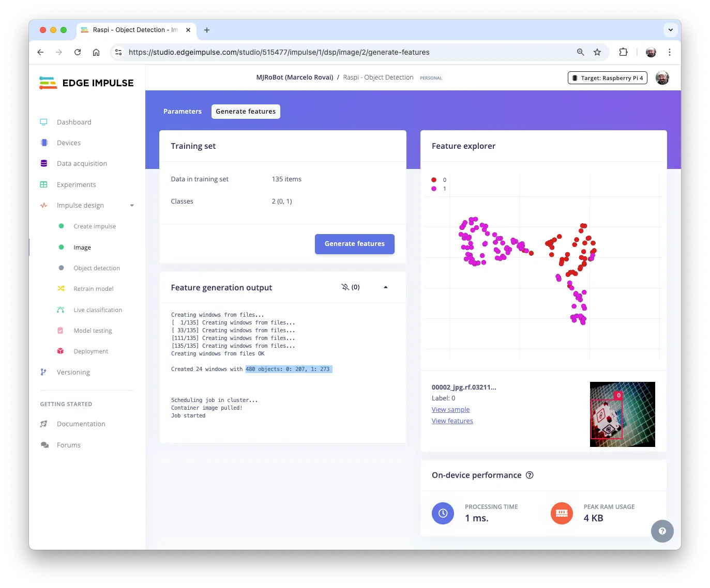Toggle class 0 red legend in Feature explorer
Viewport: 710px width, 588px height.
434,180
